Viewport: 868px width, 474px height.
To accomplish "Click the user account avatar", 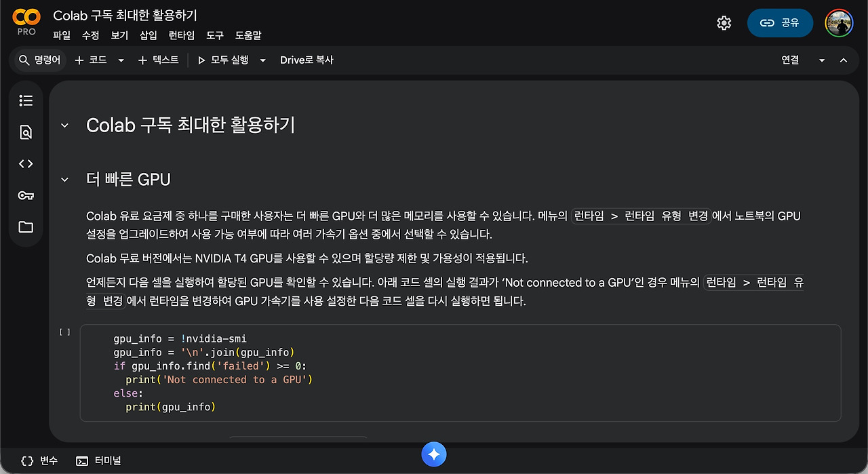I will pyautogui.click(x=839, y=23).
